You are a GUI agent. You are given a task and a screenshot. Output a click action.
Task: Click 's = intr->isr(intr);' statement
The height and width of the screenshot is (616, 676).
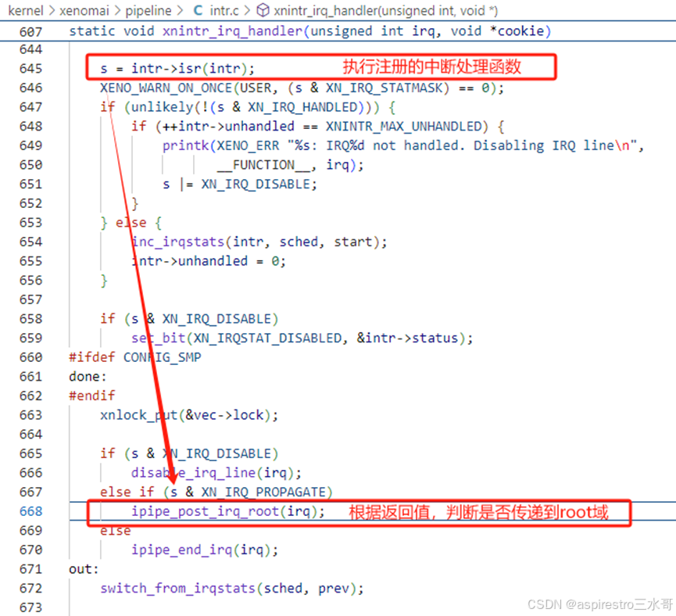tap(177, 68)
